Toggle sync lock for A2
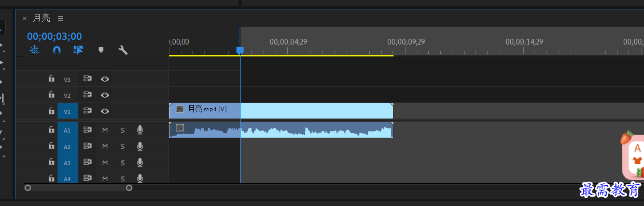Viewport: 644px width, 206px height. (x=88, y=146)
